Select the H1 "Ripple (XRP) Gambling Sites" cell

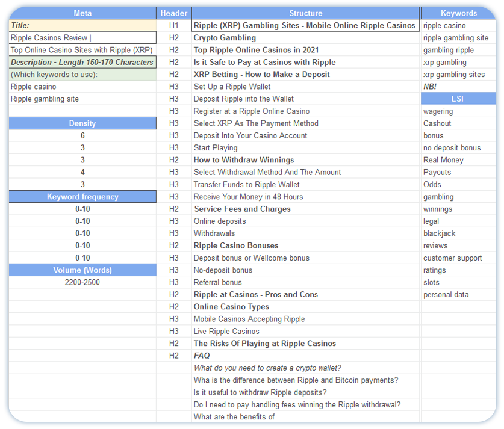pos(305,26)
